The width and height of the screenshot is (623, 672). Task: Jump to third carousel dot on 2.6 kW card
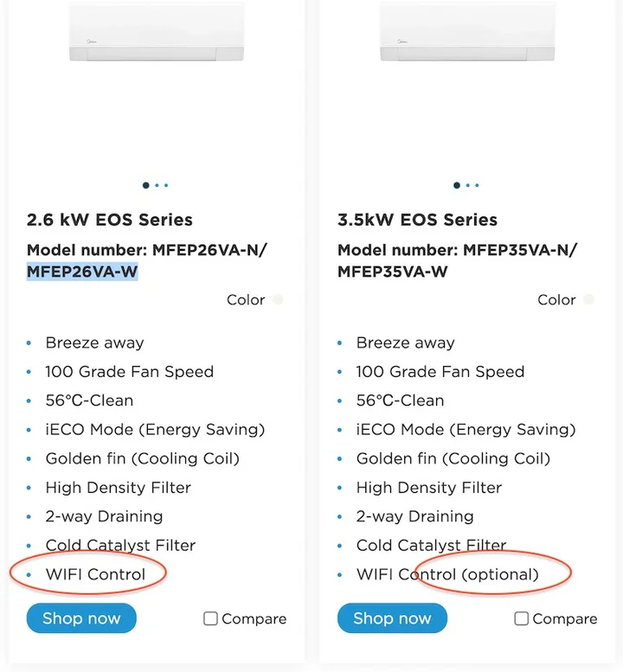click(x=166, y=185)
